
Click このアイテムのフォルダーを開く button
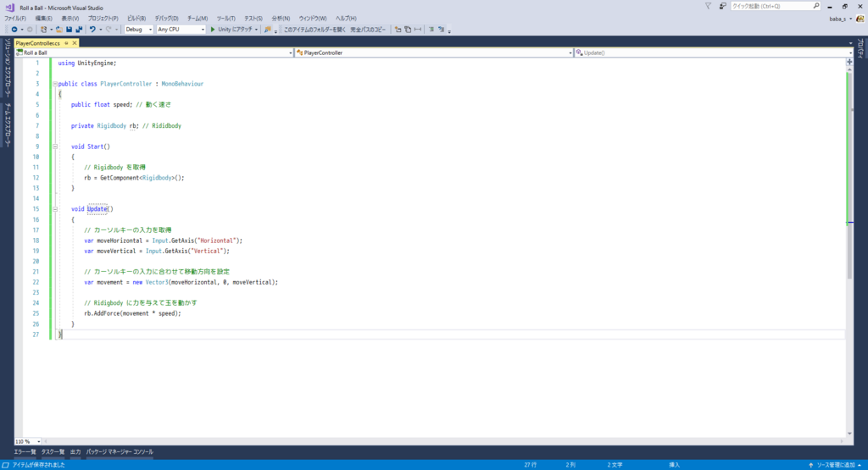click(315, 30)
